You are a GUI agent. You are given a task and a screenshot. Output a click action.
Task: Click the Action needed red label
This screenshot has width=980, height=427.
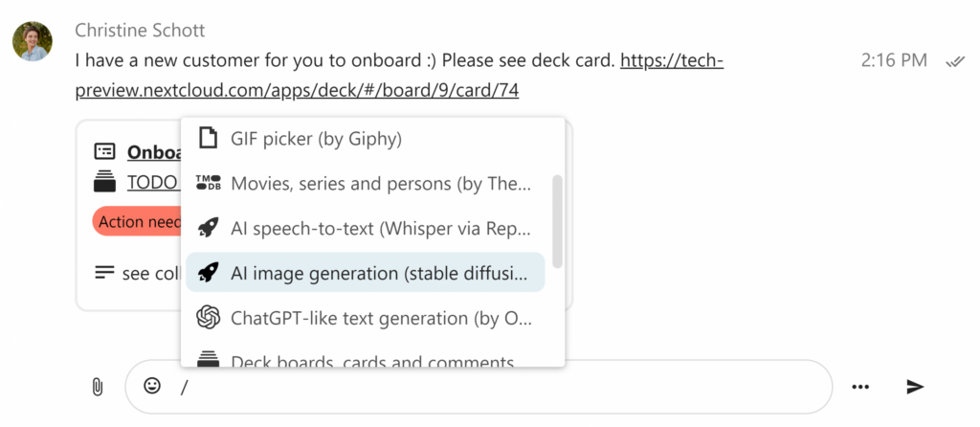click(137, 222)
